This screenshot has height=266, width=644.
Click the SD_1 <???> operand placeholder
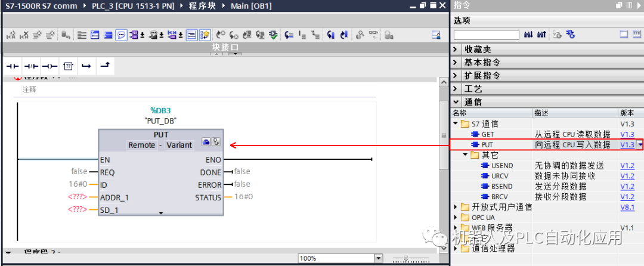[x=78, y=210]
